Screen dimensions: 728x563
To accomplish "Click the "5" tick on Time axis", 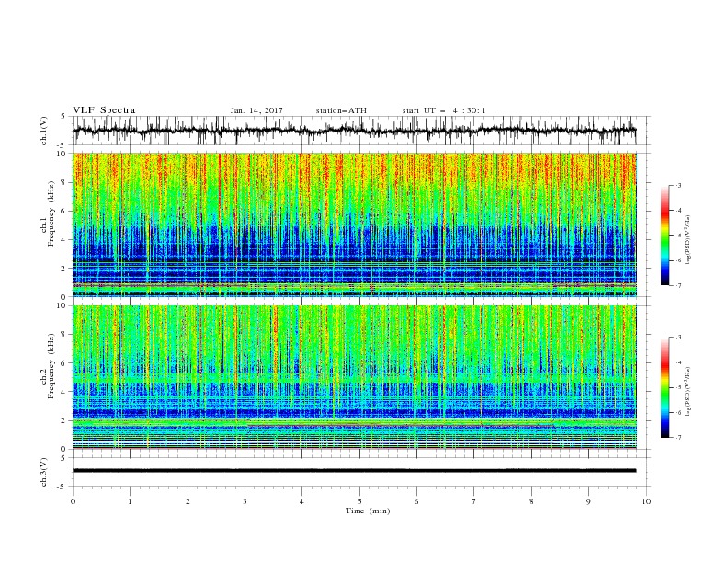I will pyautogui.click(x=359, y=501).
